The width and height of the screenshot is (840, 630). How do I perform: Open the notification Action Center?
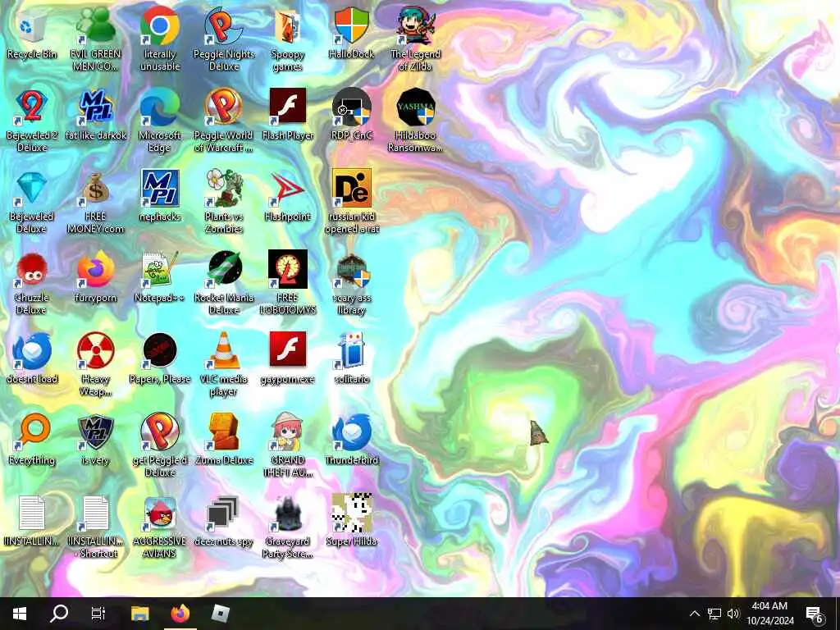(815, 614)
